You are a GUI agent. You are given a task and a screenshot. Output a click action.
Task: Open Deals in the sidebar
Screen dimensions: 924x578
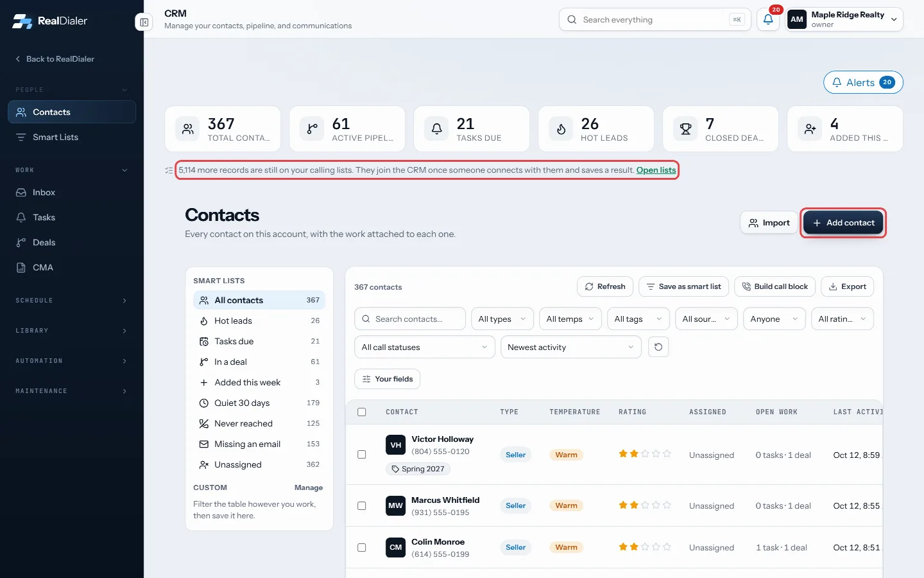[x=72, y=242]
